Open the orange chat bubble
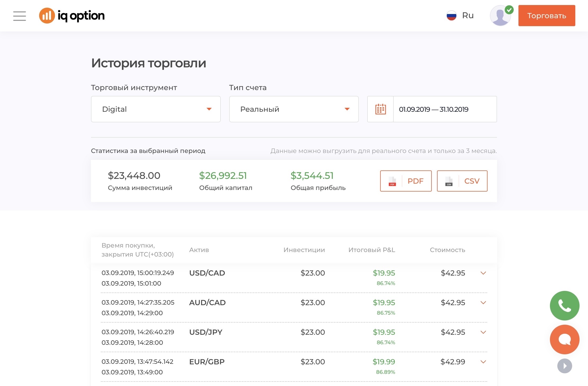 click(x=564, y=339)
